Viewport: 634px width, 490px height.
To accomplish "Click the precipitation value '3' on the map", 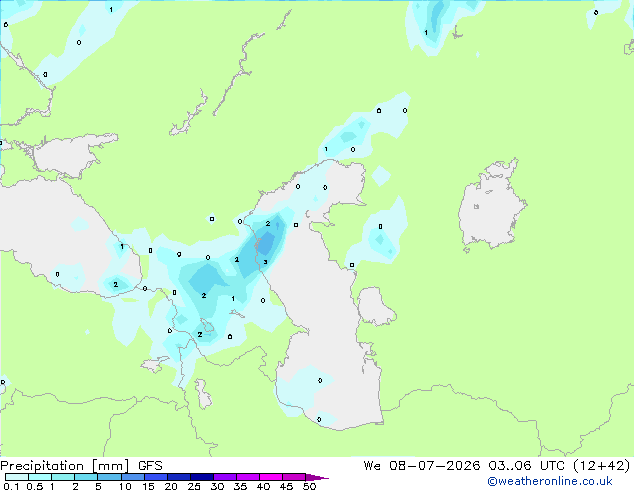I will pos(265,262).
